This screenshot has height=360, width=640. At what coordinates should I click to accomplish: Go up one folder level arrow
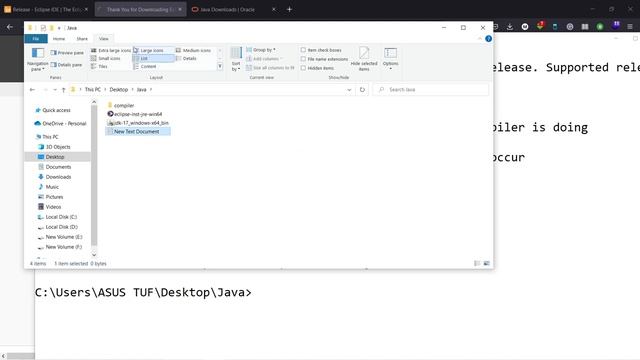[x=63, y=89]
